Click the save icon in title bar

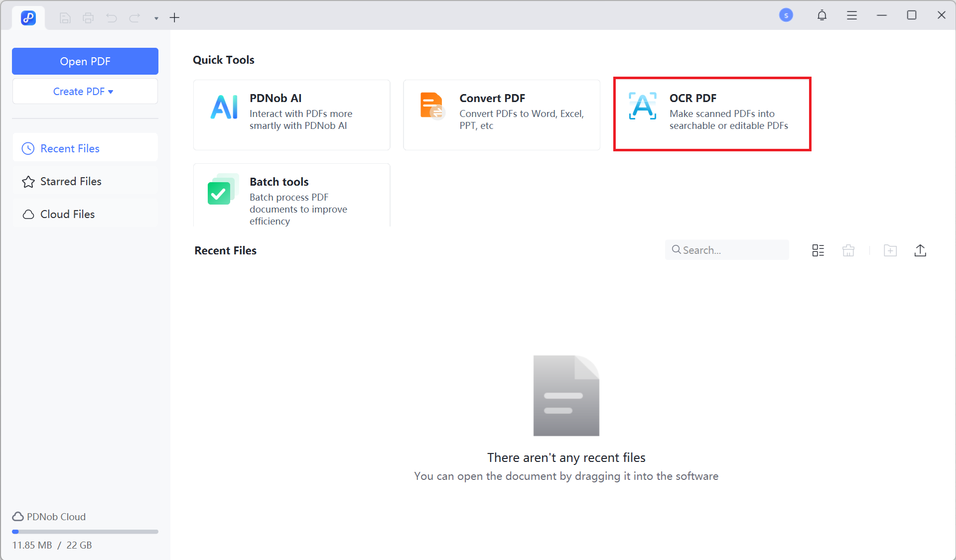click(65, 18)
